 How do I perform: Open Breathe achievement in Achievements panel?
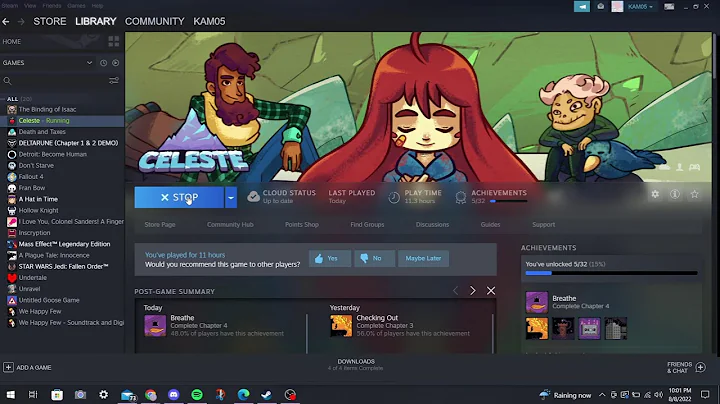click(x=537, y=302)
